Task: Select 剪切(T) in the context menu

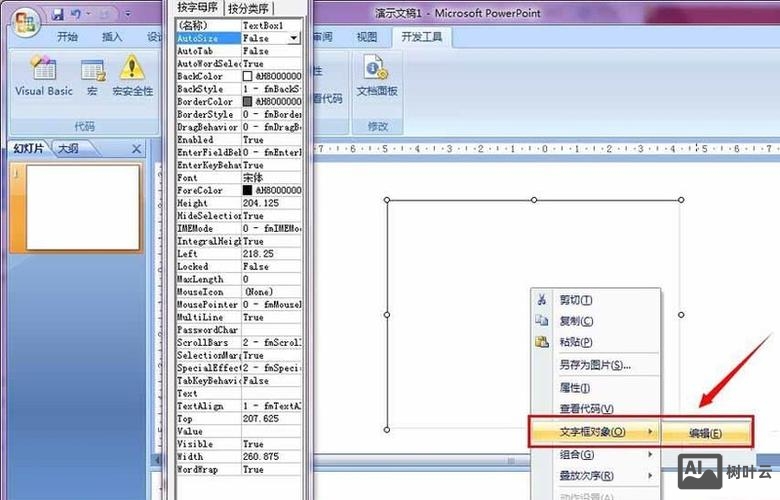Action: (x=576, y=300)
